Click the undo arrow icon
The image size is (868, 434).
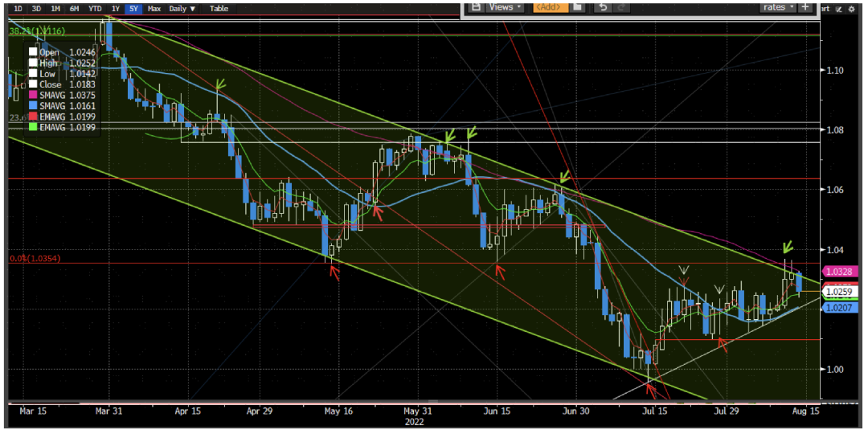click(603, 7)
